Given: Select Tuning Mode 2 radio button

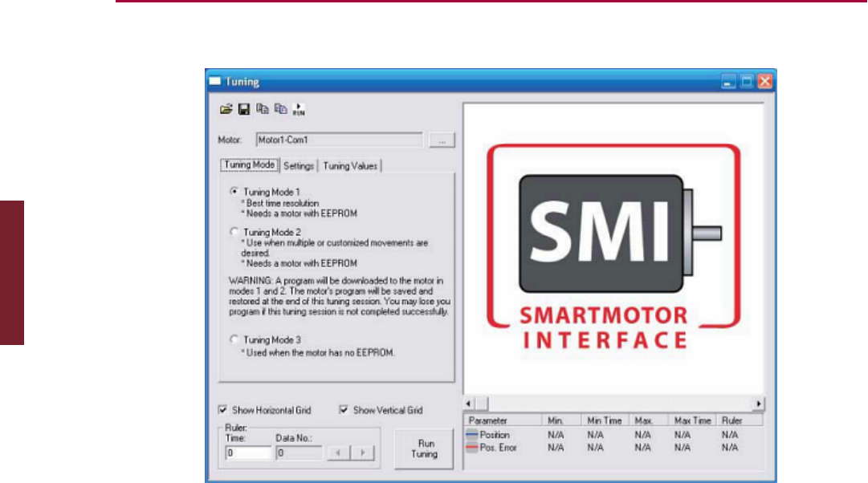Looking at the screenshot, I should pos(234,232).
